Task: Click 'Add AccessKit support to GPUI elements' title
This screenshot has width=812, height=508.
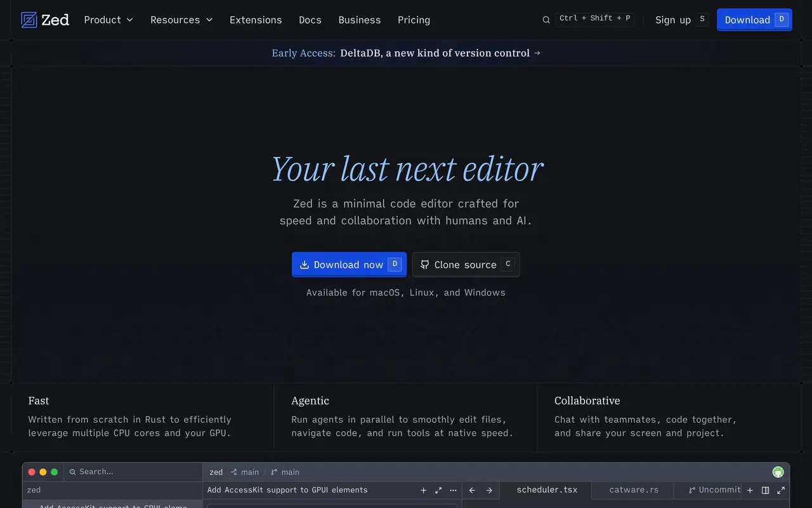Action: (287, 490)
